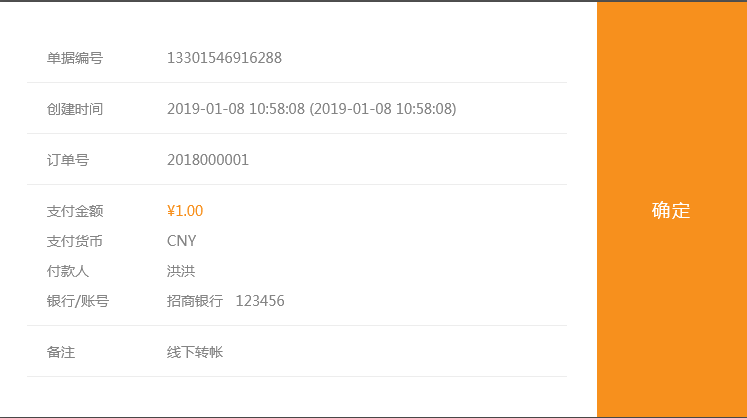Click the 支付金额 label
This screenshot has height=418, width=747.
(75, 211)
